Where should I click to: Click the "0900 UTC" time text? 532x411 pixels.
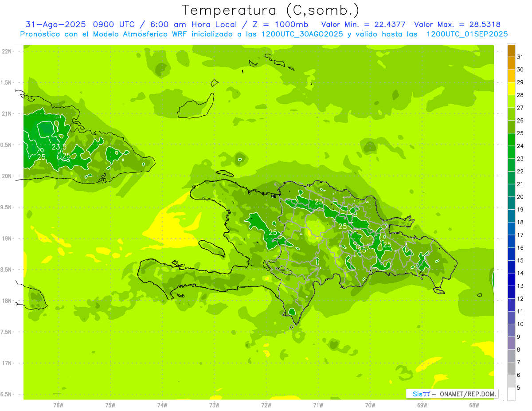[114, 24]
